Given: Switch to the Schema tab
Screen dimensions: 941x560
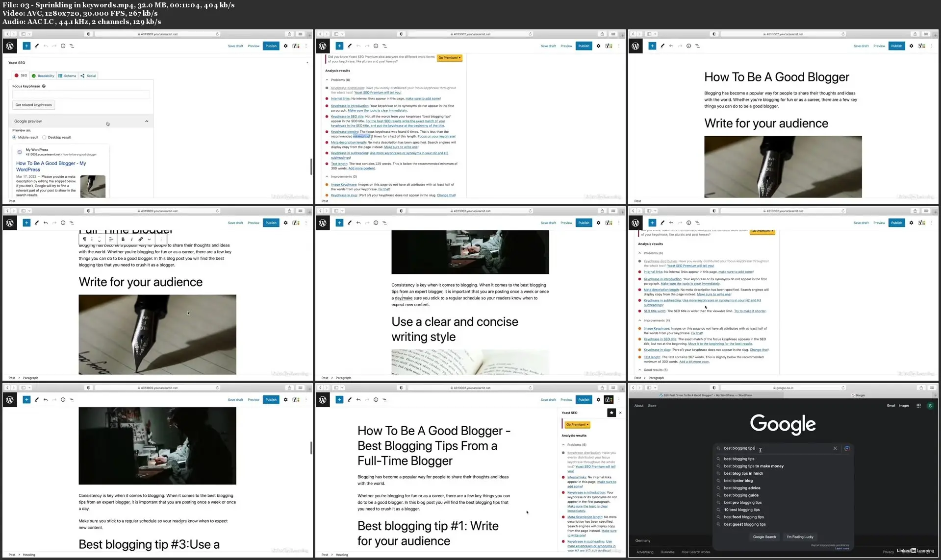Looking at the screenshot, I should tap(67, 75).
